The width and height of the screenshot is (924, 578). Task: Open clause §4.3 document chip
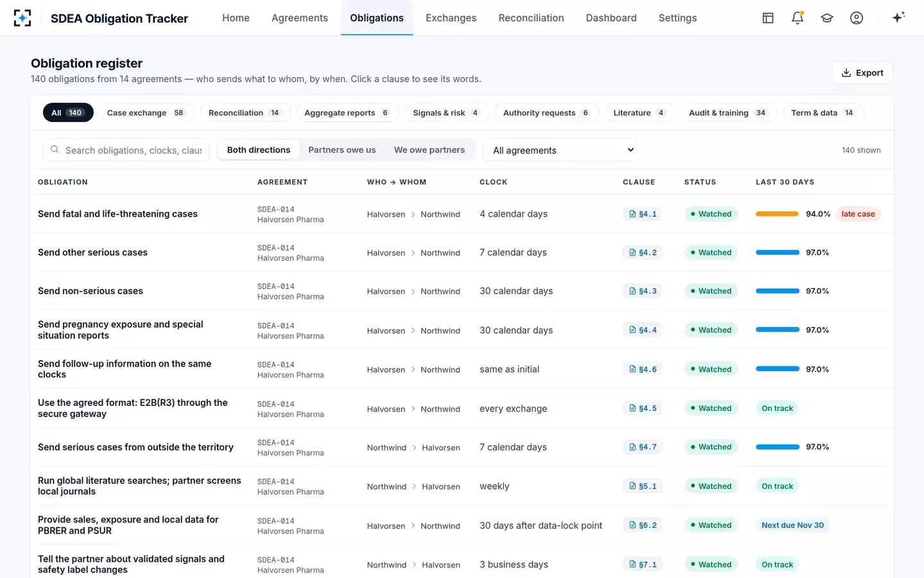click(643, 291)
